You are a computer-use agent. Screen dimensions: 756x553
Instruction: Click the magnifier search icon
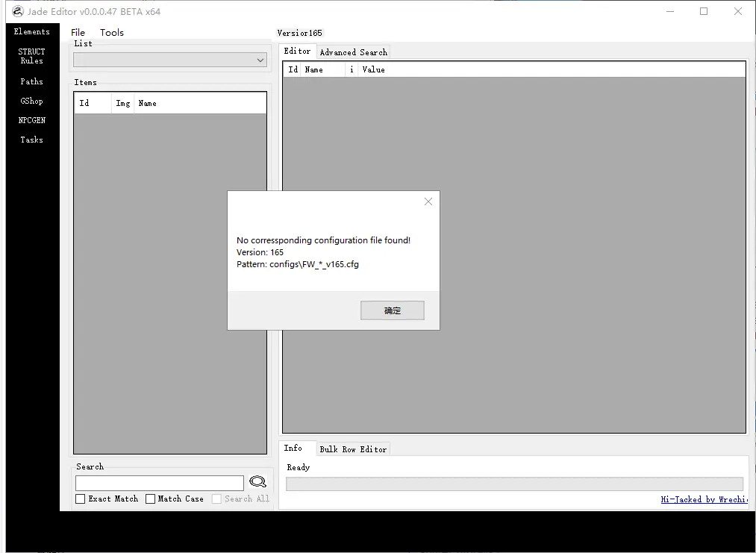tap(258, 481)
